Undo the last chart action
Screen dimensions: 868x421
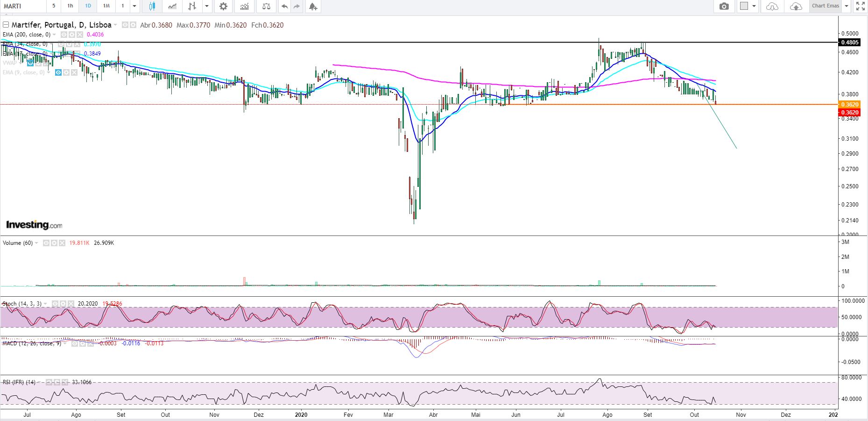(x=284, y=6)
